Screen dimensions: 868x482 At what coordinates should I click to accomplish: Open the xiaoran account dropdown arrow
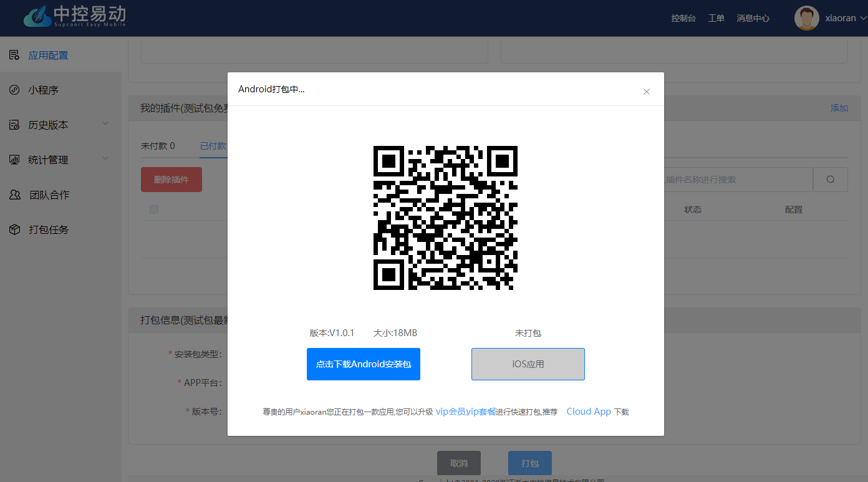[x=863, y=18]
